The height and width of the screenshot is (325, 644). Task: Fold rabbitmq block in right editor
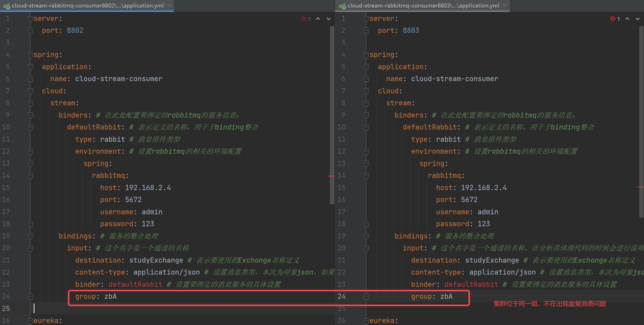point(366,175)
